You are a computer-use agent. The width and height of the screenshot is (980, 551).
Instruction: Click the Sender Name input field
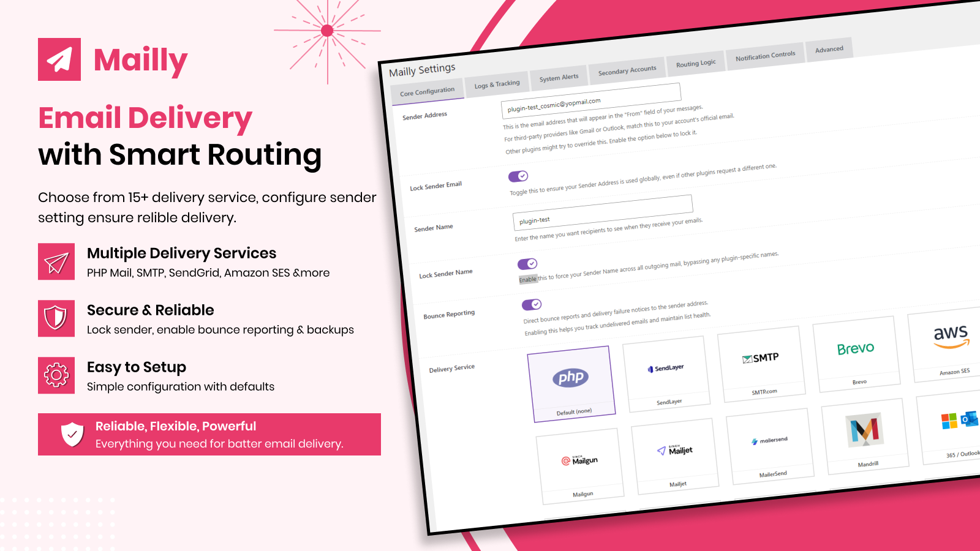[x=603, y=212]
